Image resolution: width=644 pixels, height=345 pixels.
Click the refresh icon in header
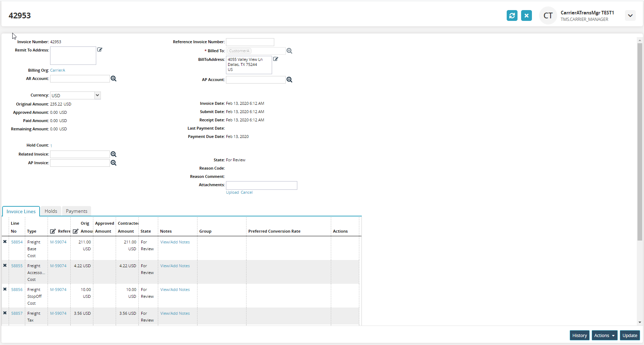(512, 15)
